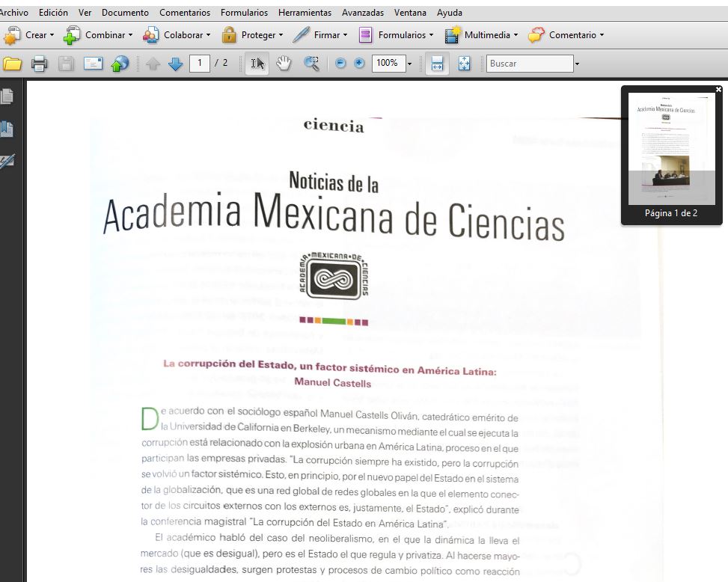Open the Documento menu
Screen dimensions: 728x582
[126, 13]
